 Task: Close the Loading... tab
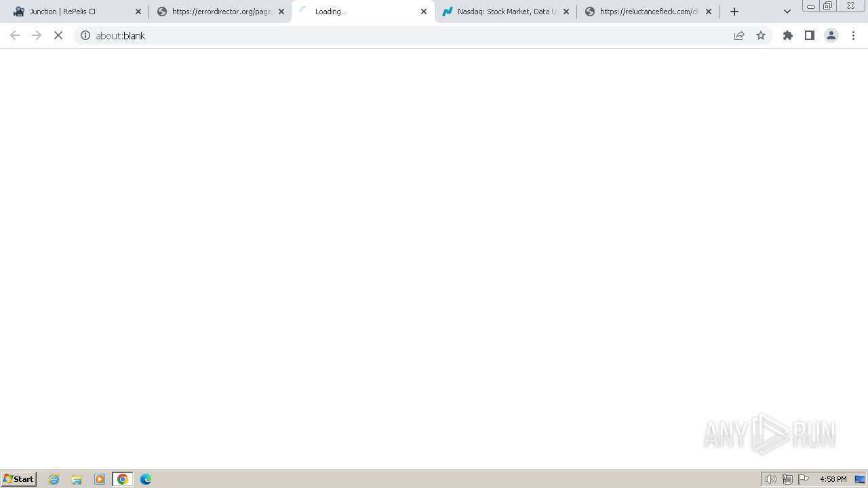tap(424, 12)
